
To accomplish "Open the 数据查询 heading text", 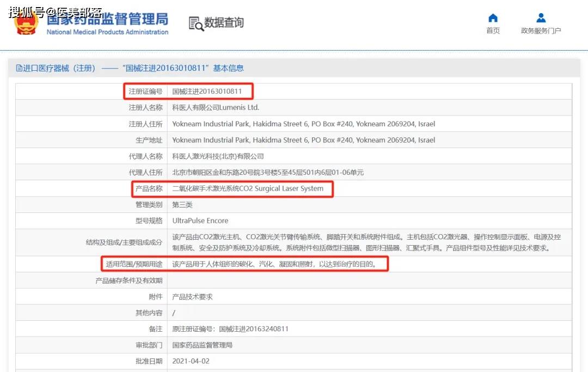I will pyautogui.click(x=224, y=22).
